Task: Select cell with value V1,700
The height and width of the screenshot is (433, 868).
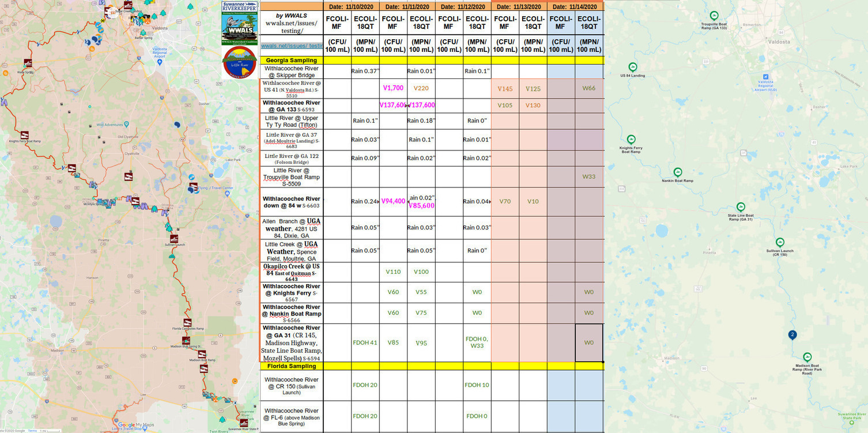Action: (393, 88)
